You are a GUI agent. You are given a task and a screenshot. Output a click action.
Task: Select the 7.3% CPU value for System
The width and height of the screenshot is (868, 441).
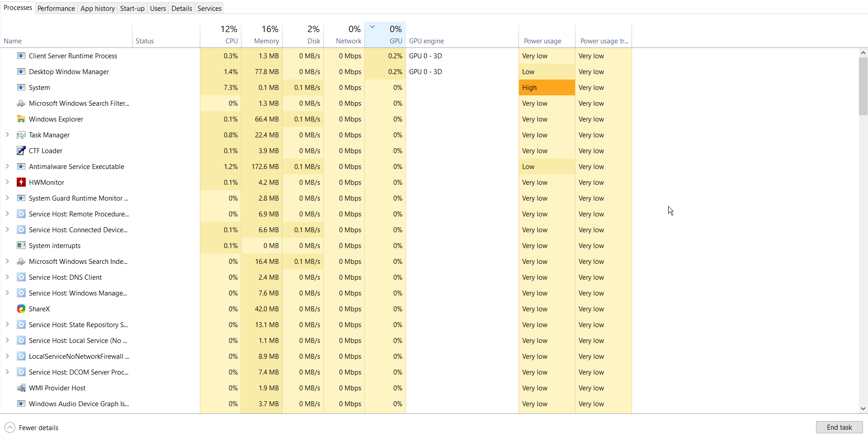[x=231, y=88]
